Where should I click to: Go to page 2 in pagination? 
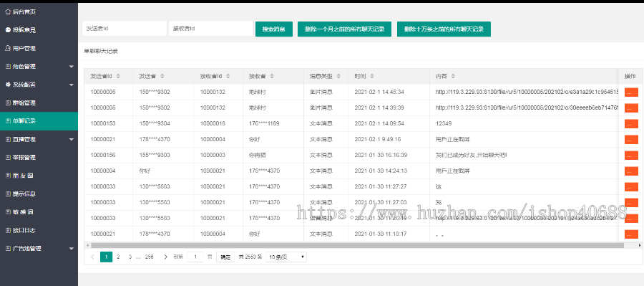point(118,257)
